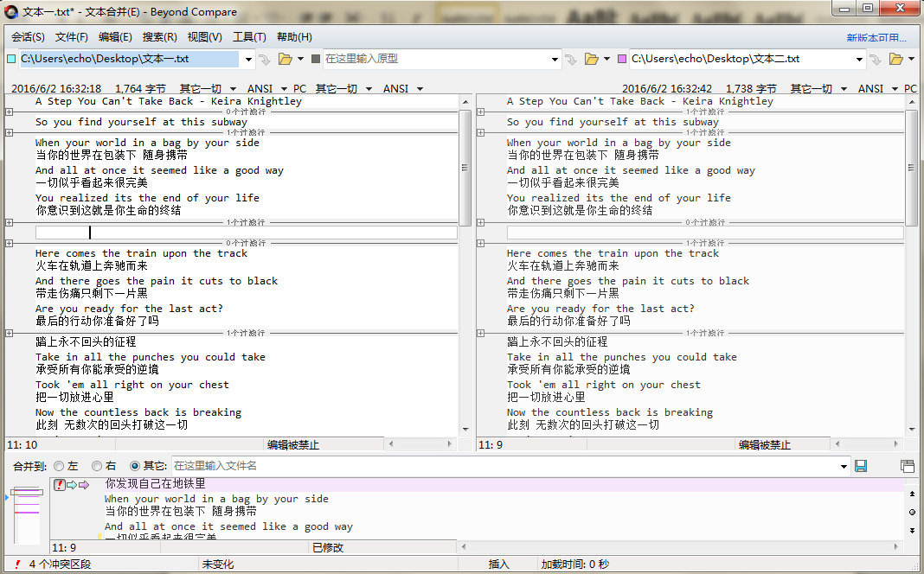Save merged output with the floppy disk icon
This screenshot has height=574, width=924.
tap(860, 466)
